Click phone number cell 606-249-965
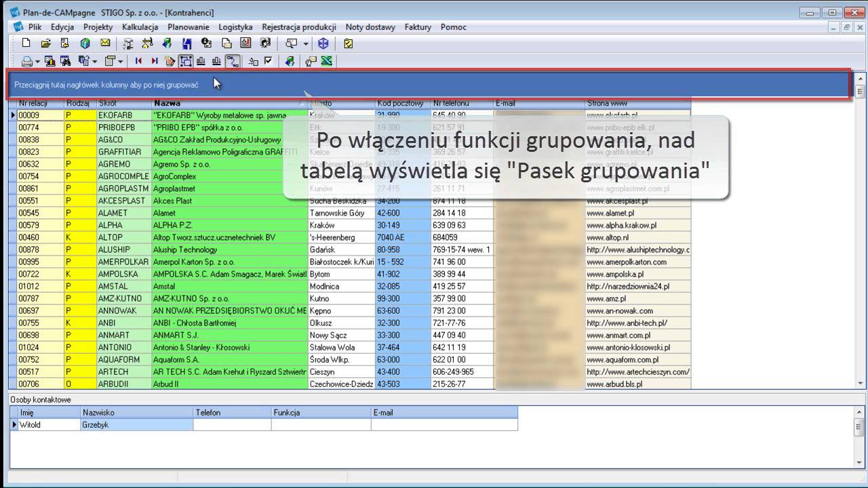The image size is (868, 488). [x=462, y=371]
